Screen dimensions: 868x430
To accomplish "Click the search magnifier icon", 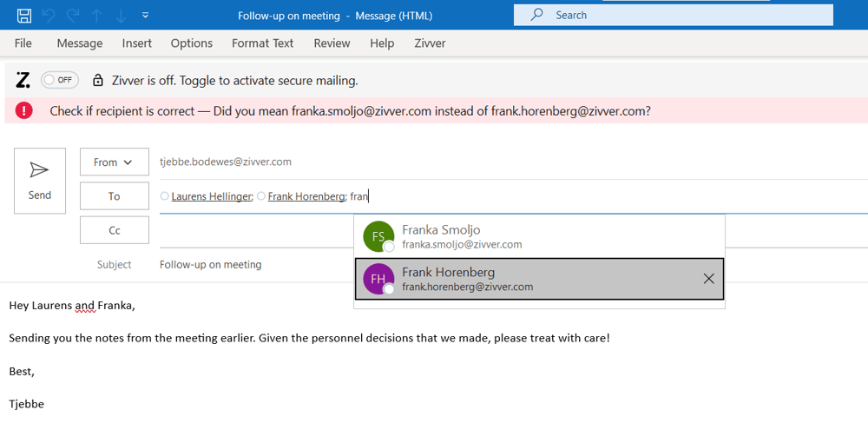I will pos(536,15).
